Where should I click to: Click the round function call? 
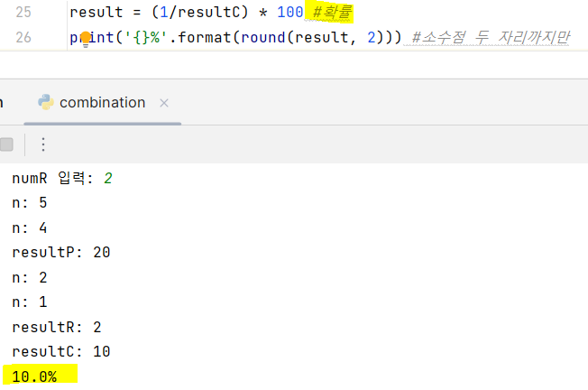click(x=262, y=37)
